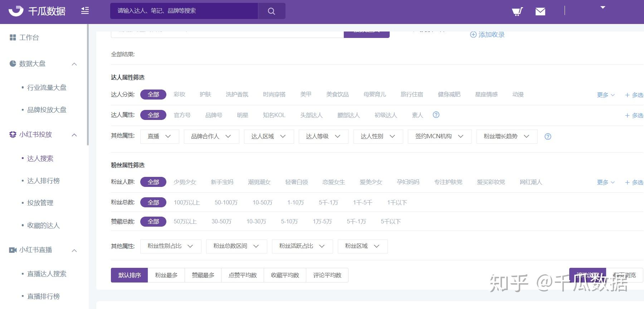Sort by 粉丝最多 tab
Image resolution: width=644 pixels, height=309 pixels.
coord(166,275)
